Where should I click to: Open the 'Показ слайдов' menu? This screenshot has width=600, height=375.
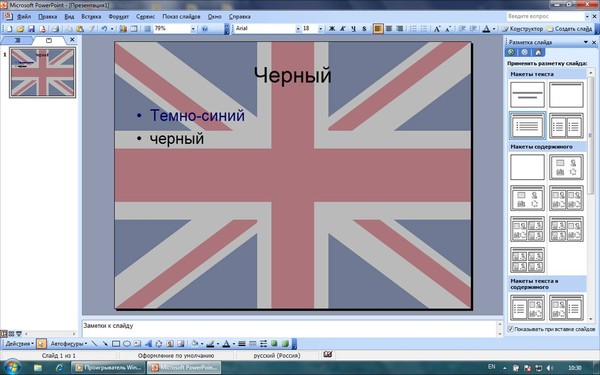pos(181,17)
